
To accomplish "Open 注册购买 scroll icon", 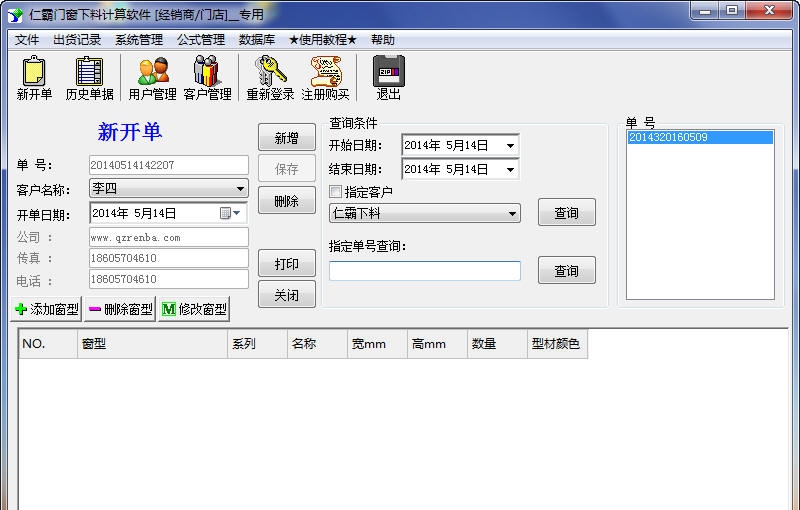I will 326,78.
